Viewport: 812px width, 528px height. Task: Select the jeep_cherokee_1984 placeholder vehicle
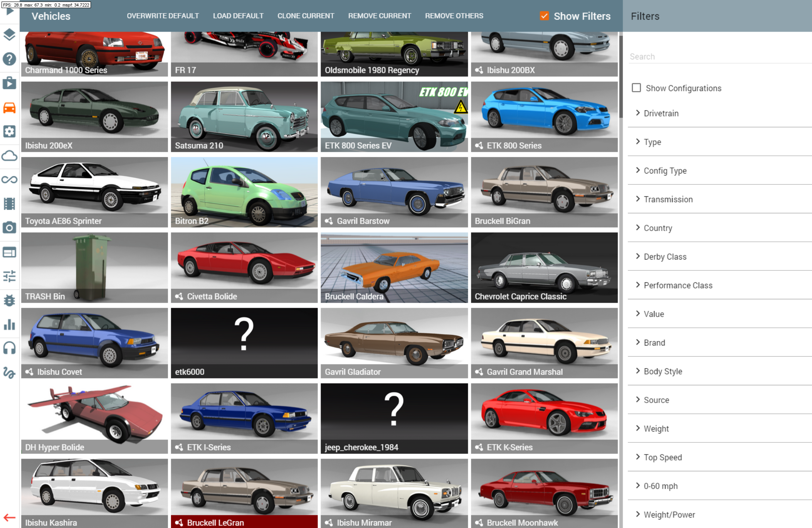(394, 418)
